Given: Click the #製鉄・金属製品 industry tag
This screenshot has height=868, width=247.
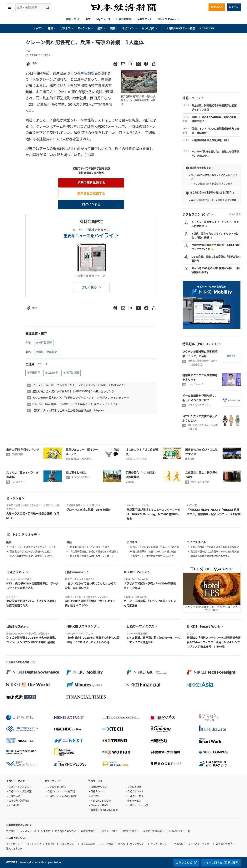Looking at the screenshot, I should tap(47, 352).
